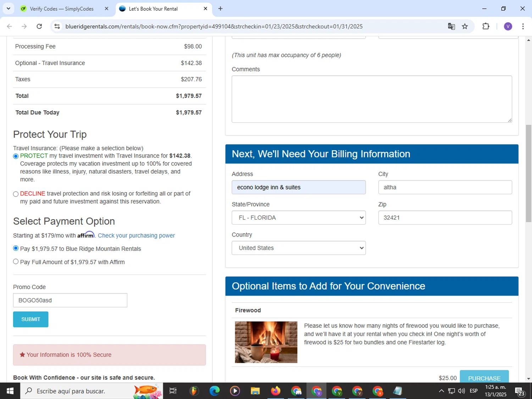This screenshot has height=399, width=532.
Task: Open the tab search chevron
Action: tap(9, 9)
